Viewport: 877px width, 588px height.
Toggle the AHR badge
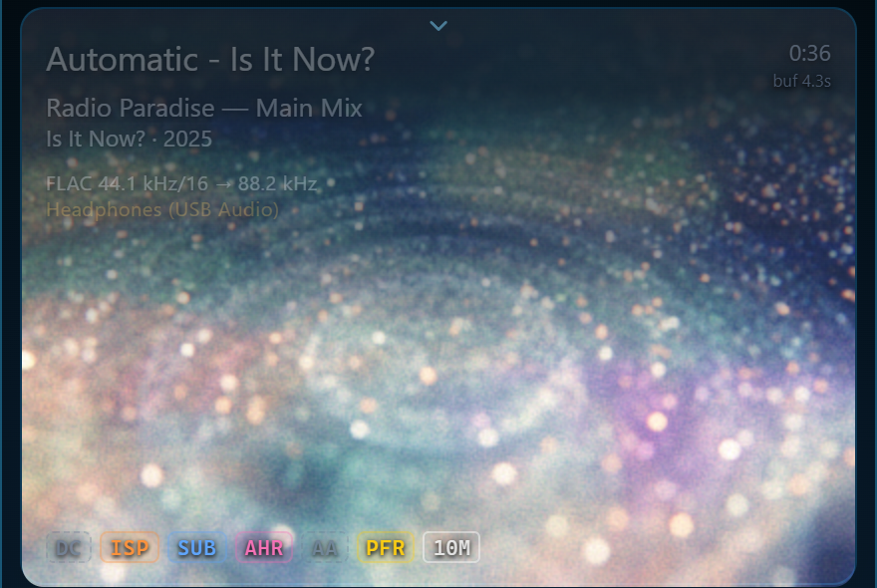264,547
